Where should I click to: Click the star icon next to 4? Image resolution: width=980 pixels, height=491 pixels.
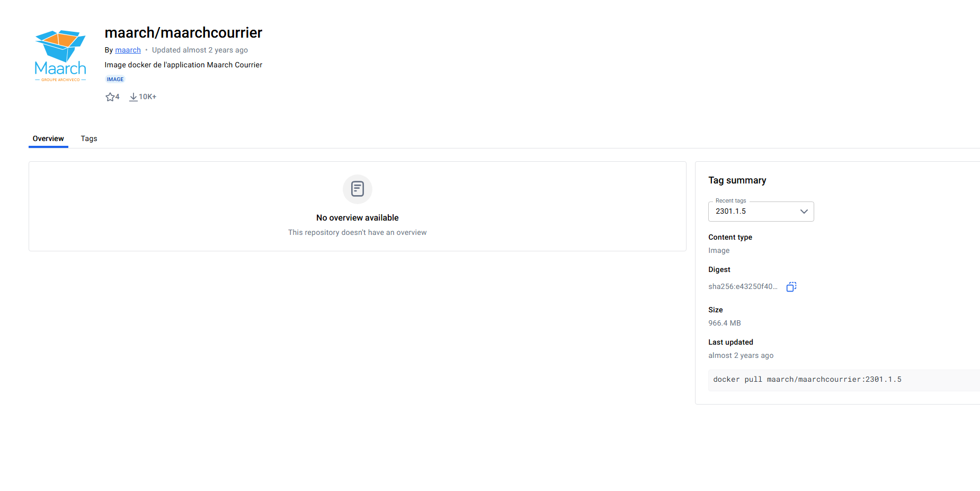(x=110, y=97)
